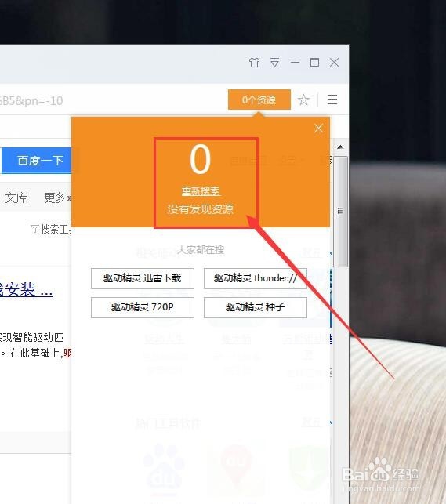This screenshot has width=446, height=504.
Task: Click the 没有发现资源 text
Action: [200, 209]
